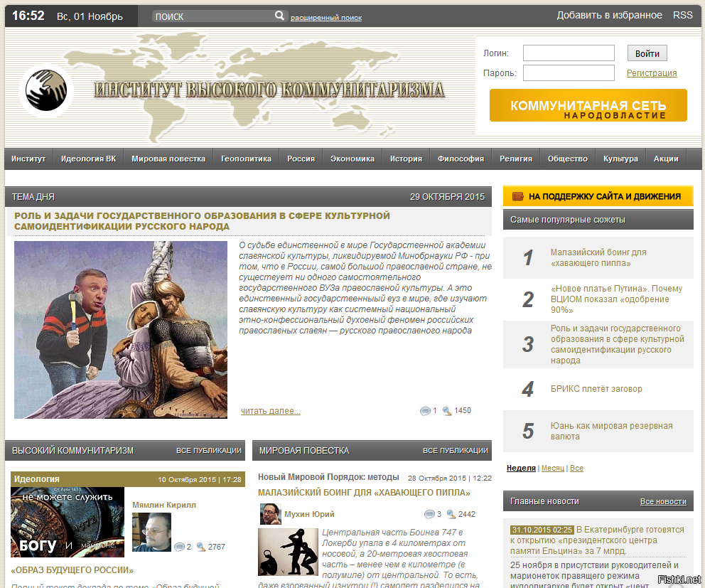Click the Коммунитарная сеть Народовластие banner
This screenshot has height=588, width=705.
click(x=588, y=105)
